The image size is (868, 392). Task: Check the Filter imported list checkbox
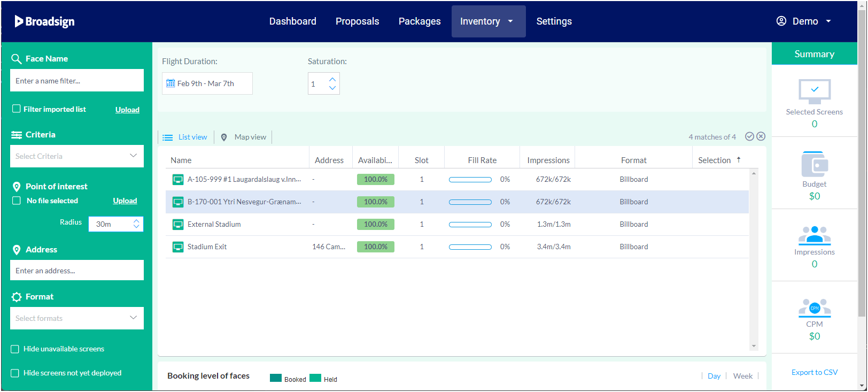(17, 109)
